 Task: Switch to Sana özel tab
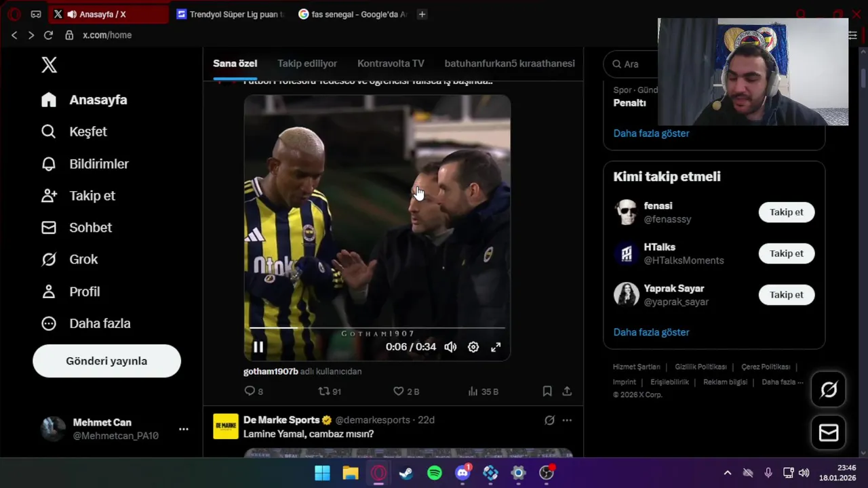click(235, 64)
